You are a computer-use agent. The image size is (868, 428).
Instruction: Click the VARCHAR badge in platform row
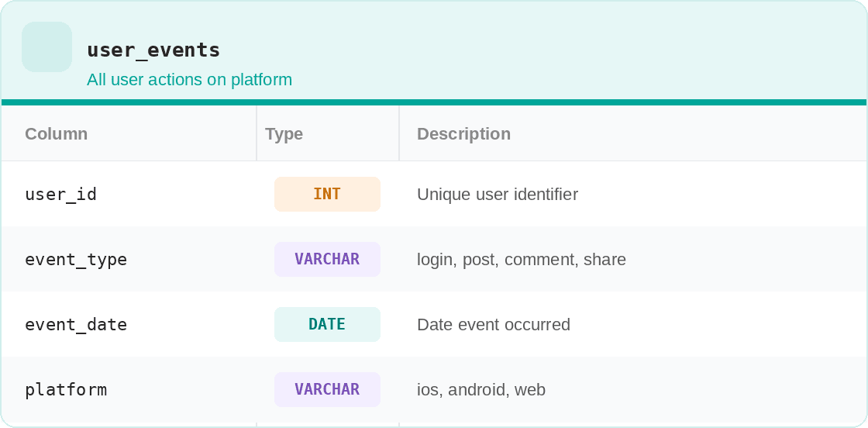click(x=327, y=389)
